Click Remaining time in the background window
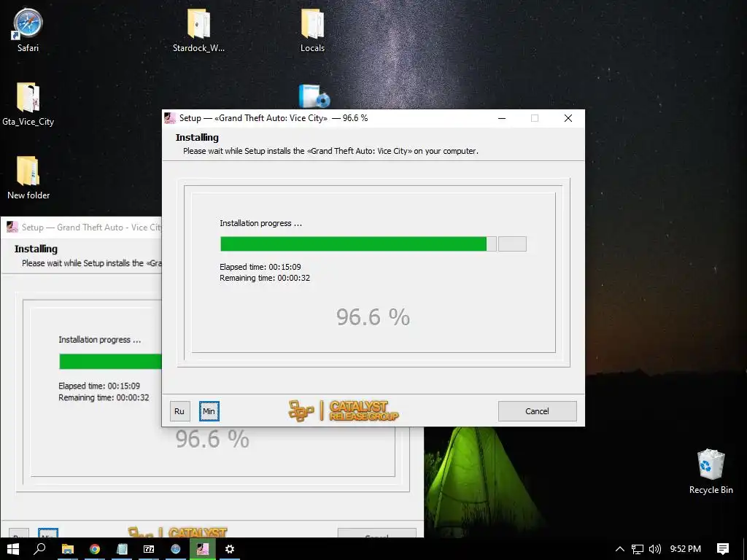 pos(104,397)
